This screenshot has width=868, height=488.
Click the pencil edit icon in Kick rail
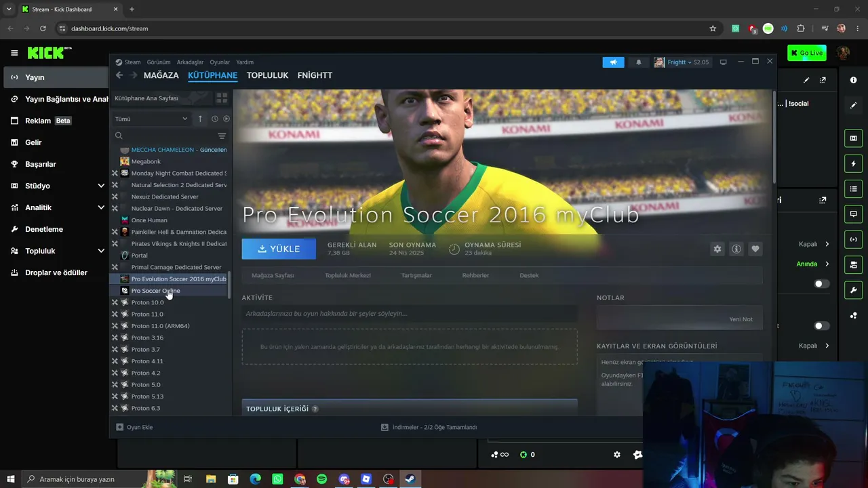pyautogui.click(x=853, y=106)
